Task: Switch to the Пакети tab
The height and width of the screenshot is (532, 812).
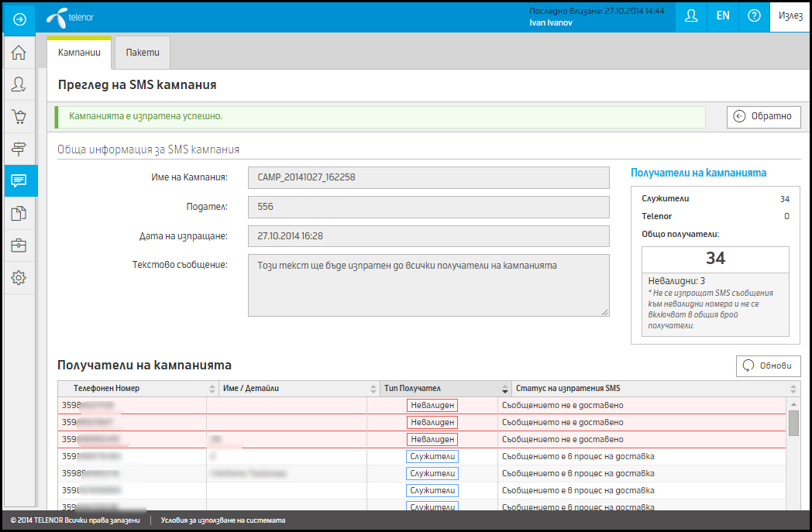Action: tap(143, 53)
